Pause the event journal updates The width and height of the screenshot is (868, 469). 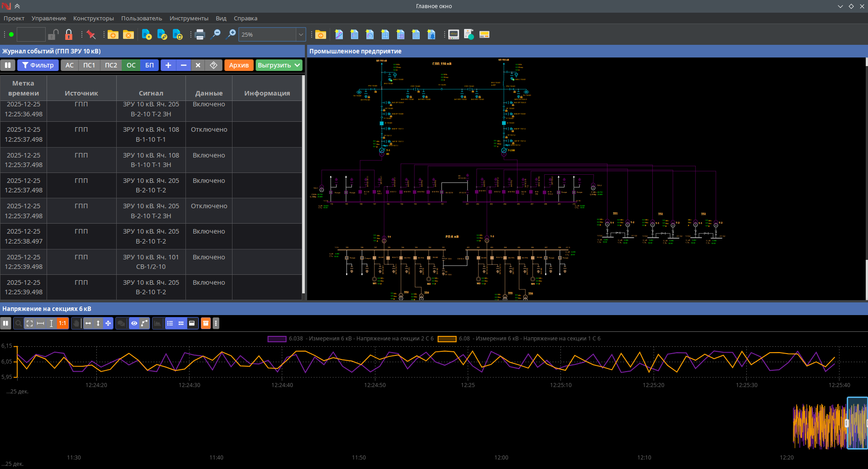pos(8,65)
